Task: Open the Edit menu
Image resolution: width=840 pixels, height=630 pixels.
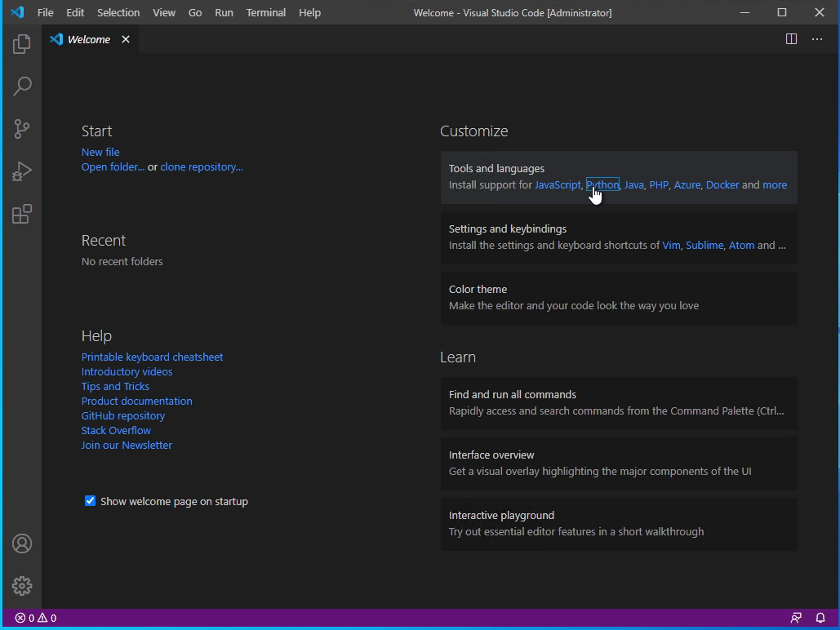Action: pyautogui.click(x=75, y=12)
